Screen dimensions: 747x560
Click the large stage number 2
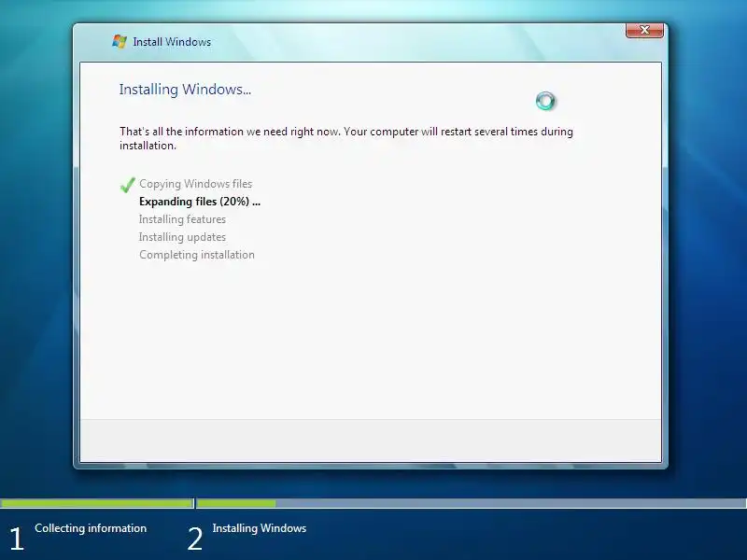click(195, 539)
